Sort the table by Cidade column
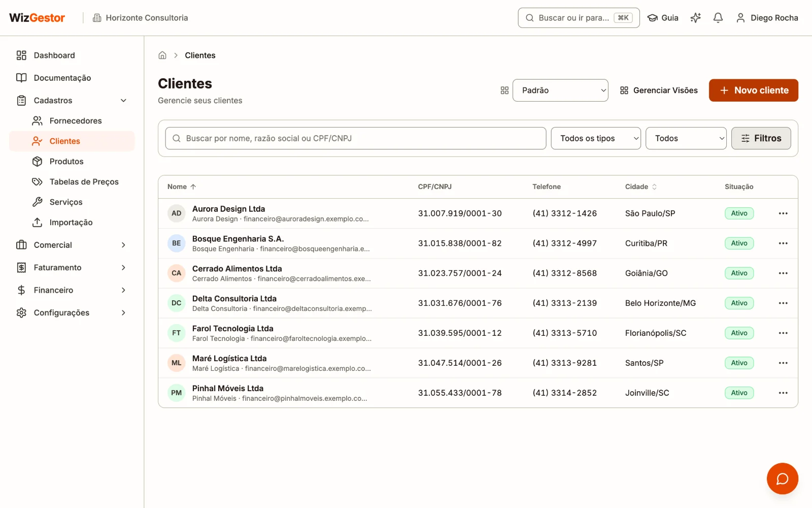Viewport: 812px width, 508px height. tap(641, 187)
